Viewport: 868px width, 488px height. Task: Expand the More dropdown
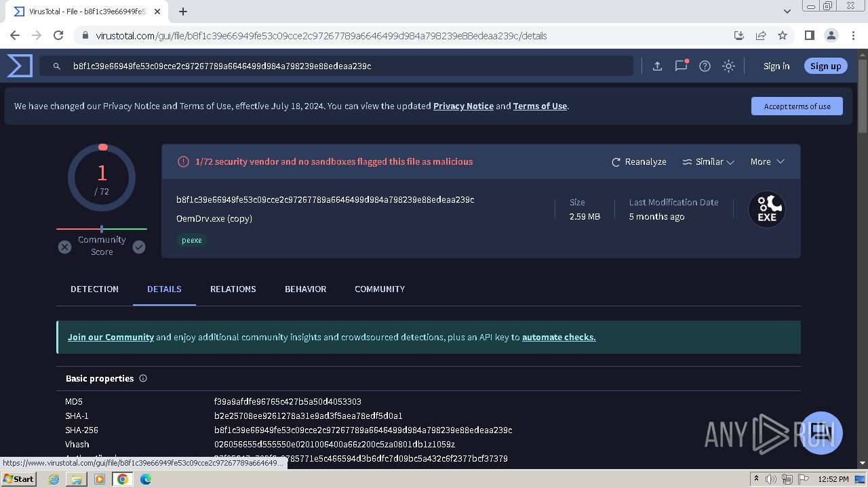[x=767, y=161]
